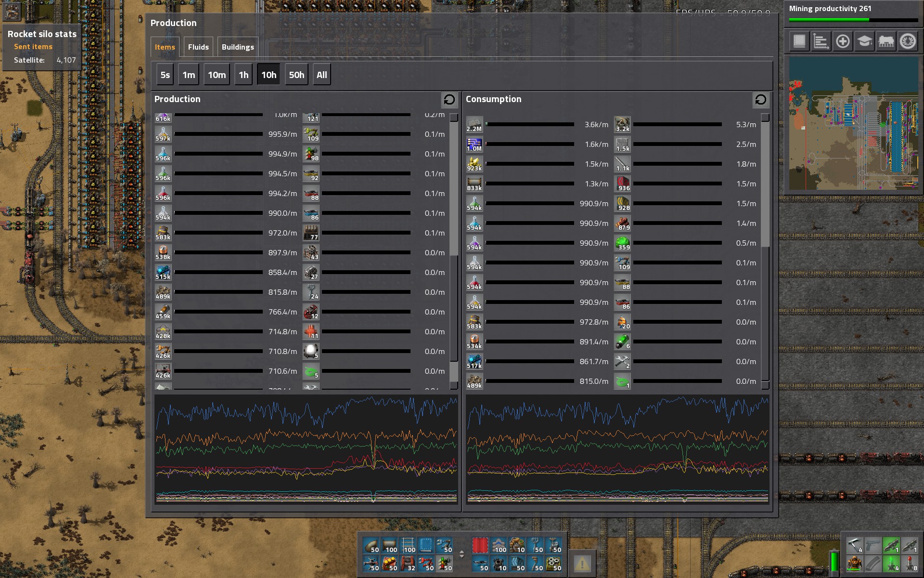Viewport: 924px width, 578px height.
Task: Select the blue blueprint book quickbar slot
Action: pyautogui.click(x=426, y=545)
